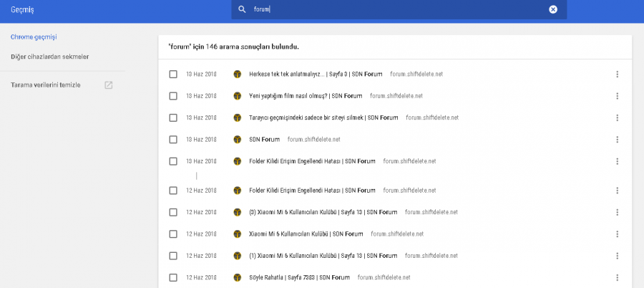Open the 12 Haz 'Folder Kilidi Erişim Engellendi' link
This screenshot has width=644, height=288.
click(x=311, y=191)
